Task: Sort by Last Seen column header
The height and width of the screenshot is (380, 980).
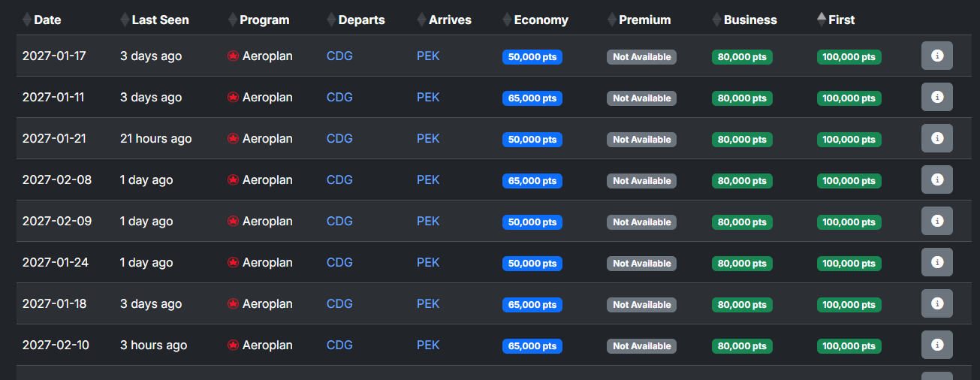Action: pos(159,20)
